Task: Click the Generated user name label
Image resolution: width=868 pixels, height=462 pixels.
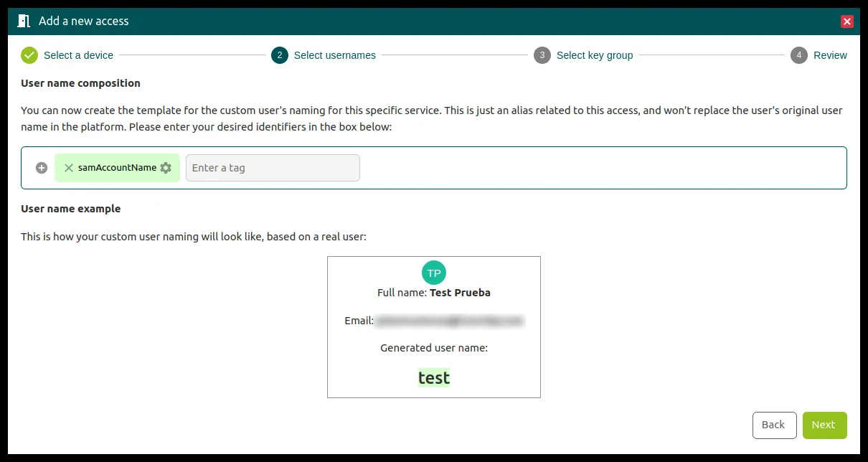Action: pyautogui.click(x=434, y=348)
